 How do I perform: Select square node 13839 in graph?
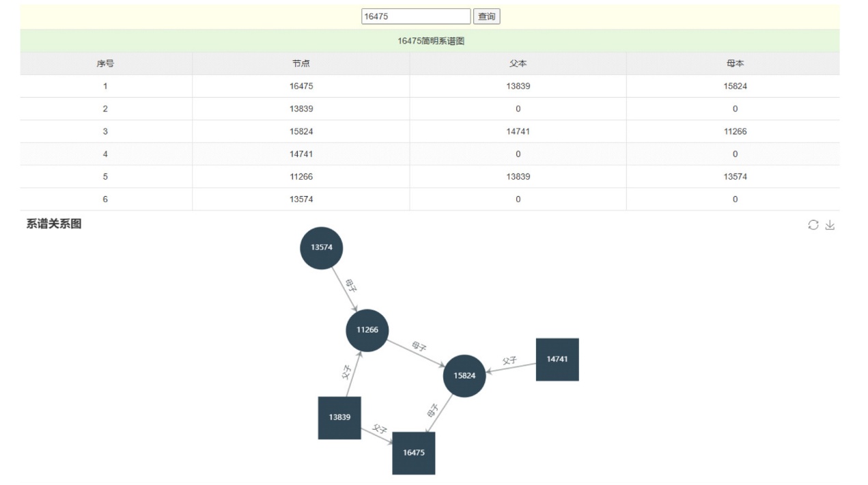click(339, 417)
